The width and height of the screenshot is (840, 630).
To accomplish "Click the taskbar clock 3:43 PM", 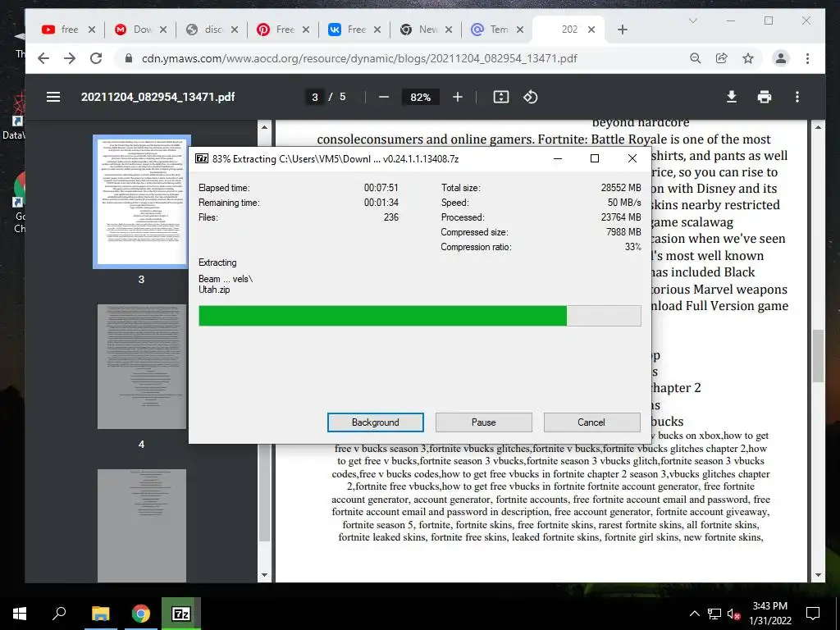I will point(769,606).
